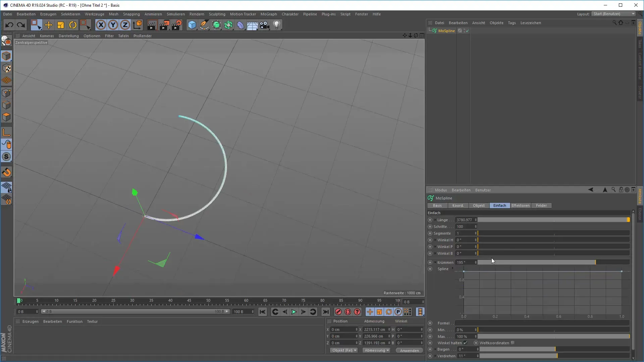Open the Abmessung dropdown in coordinates

pyautogui.click(x=377, y=350)
